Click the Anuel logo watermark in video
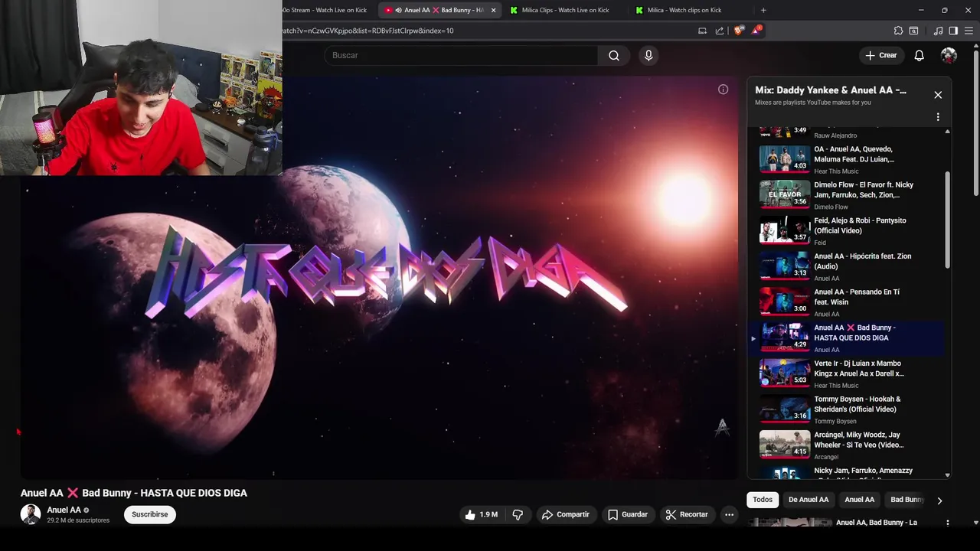The height and width of the screenshot is (551, 980). [x=721, y=427]
